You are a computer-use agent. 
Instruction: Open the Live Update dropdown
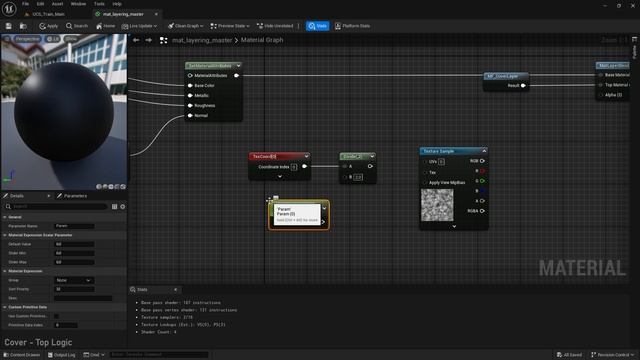[139, 26]
